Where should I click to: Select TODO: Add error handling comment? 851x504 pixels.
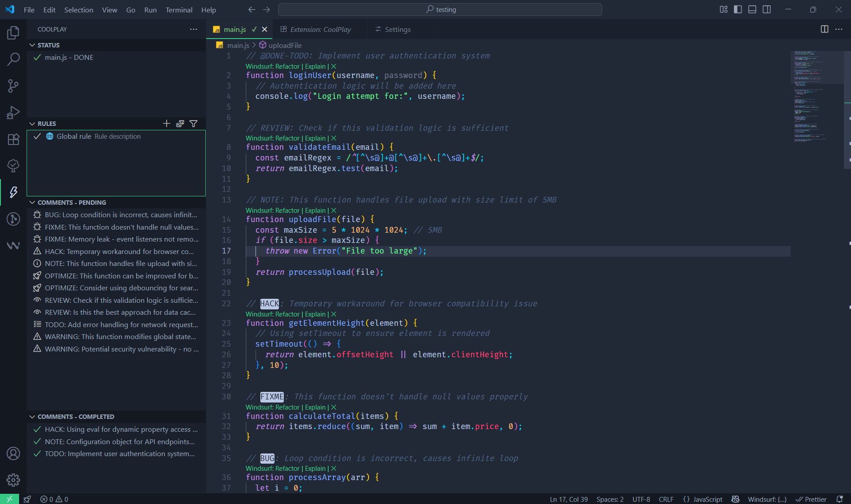click(116, 324)
